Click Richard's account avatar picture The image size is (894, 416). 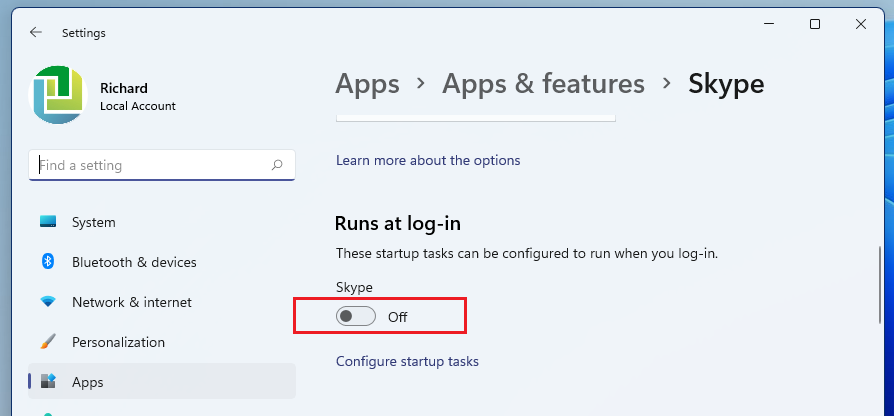pyautogui.click(x=58, y=95)
